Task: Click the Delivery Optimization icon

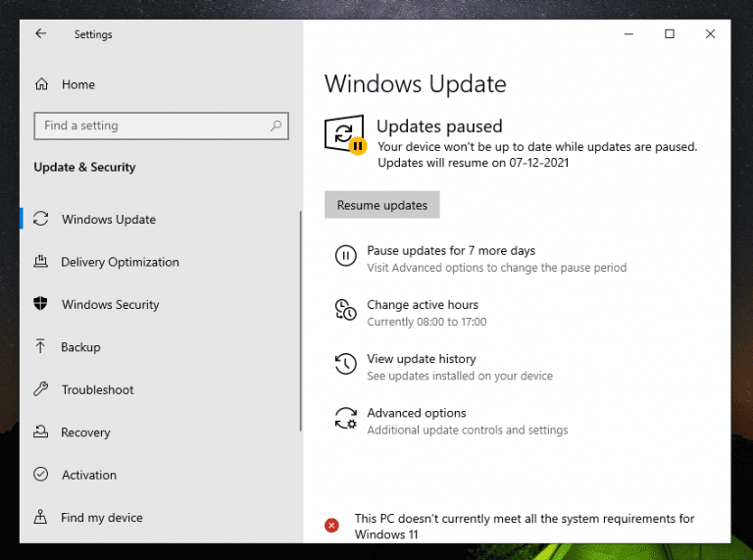Action: pyautogui.click(x=41, y=262)
